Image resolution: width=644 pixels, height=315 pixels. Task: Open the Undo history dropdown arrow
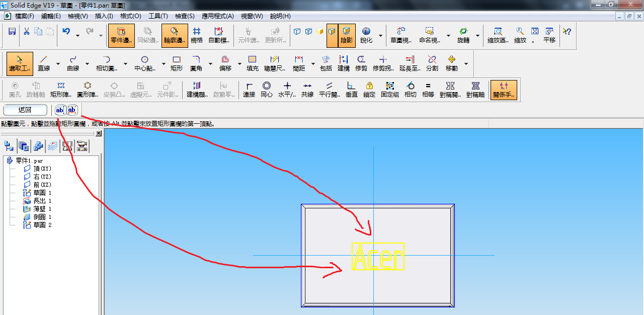[x=77, y=36]
